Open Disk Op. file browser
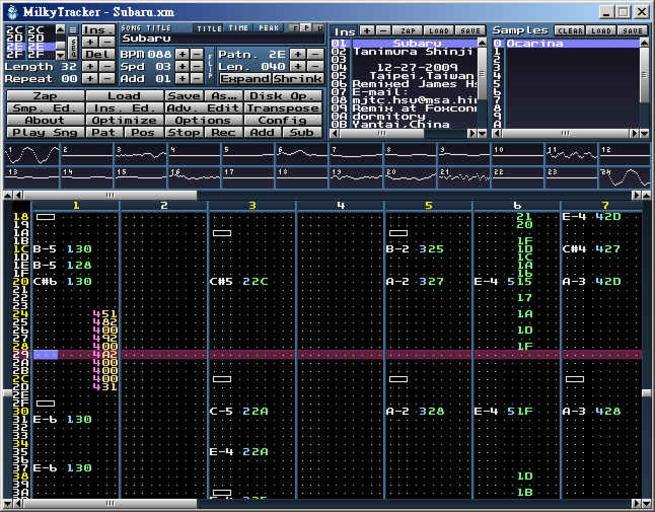This screenshot has height=512, width=655. 282,96
